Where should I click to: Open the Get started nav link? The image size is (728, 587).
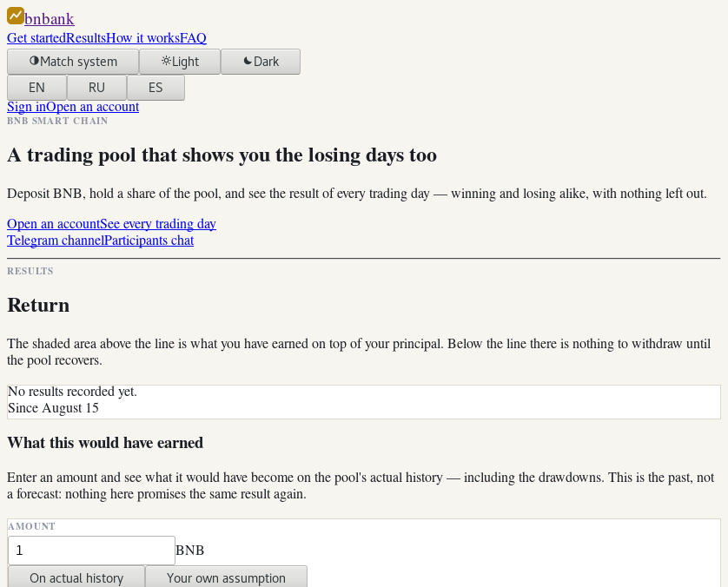[x=36, y=38]
